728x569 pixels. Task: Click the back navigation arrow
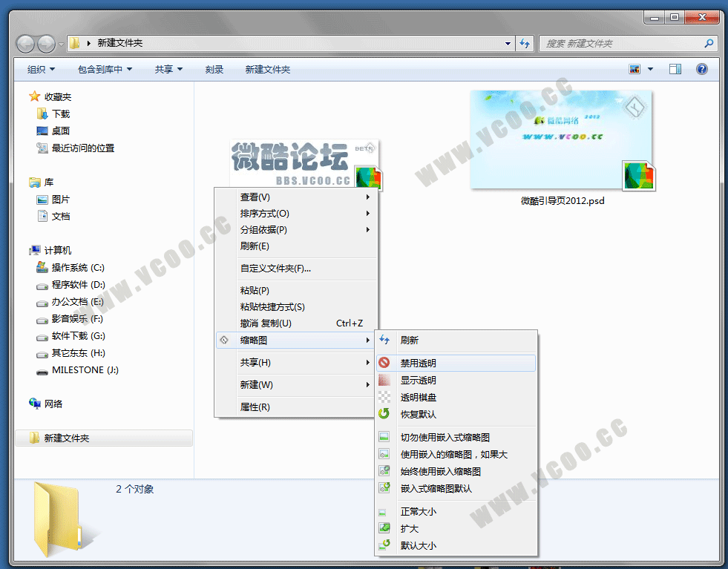(x=26, y=43)
